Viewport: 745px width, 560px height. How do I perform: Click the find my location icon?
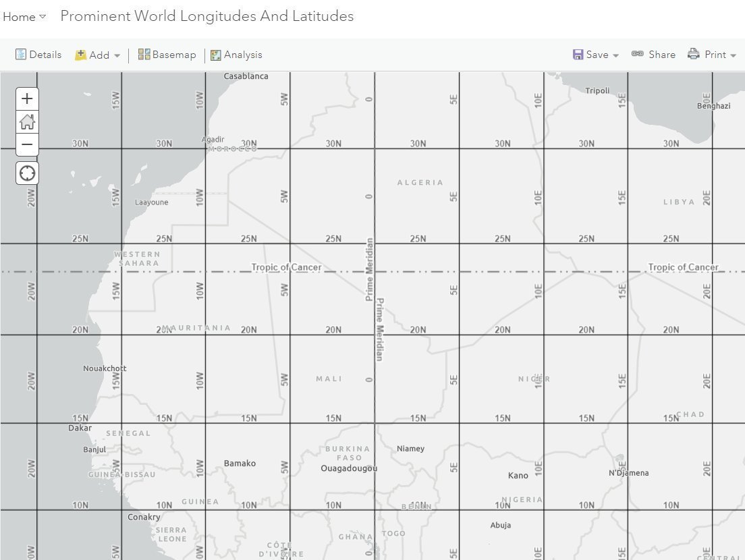point(27,173)
